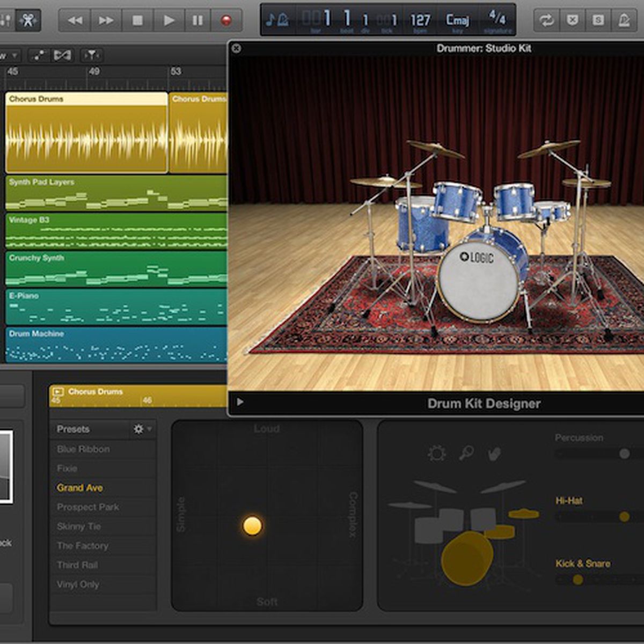
Task: Change the tempo value 127 in the LCD
Action: 420,20
